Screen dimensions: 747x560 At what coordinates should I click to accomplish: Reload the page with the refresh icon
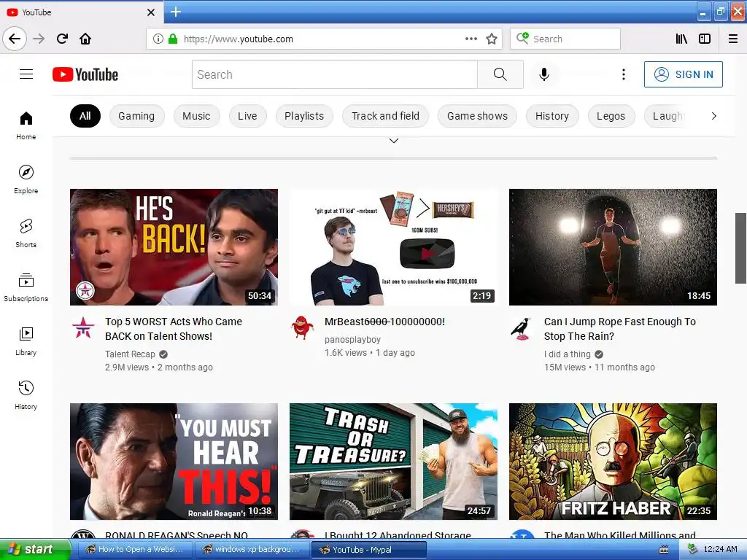coord(62,39)
